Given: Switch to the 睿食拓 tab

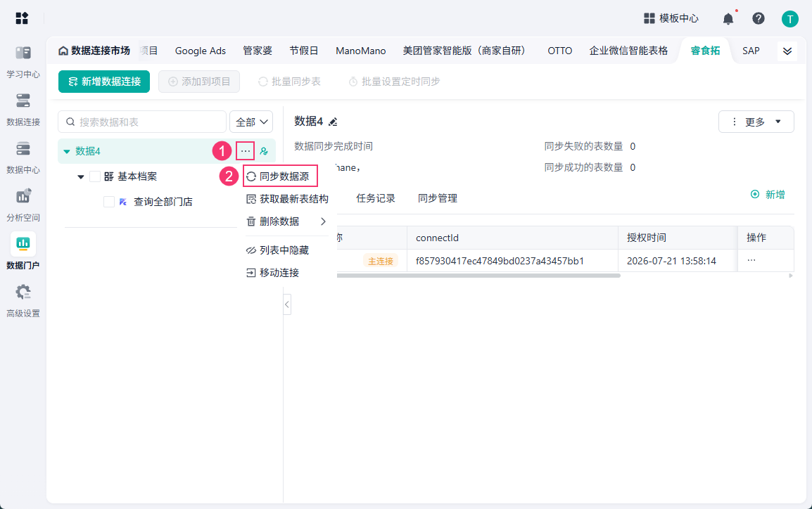Looking at the screenshot, I should click(705, 51).
